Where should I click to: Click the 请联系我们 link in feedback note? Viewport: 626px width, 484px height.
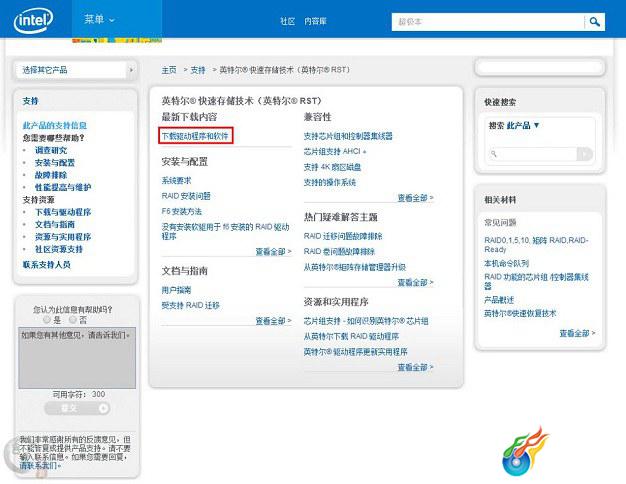pos(40,466)
